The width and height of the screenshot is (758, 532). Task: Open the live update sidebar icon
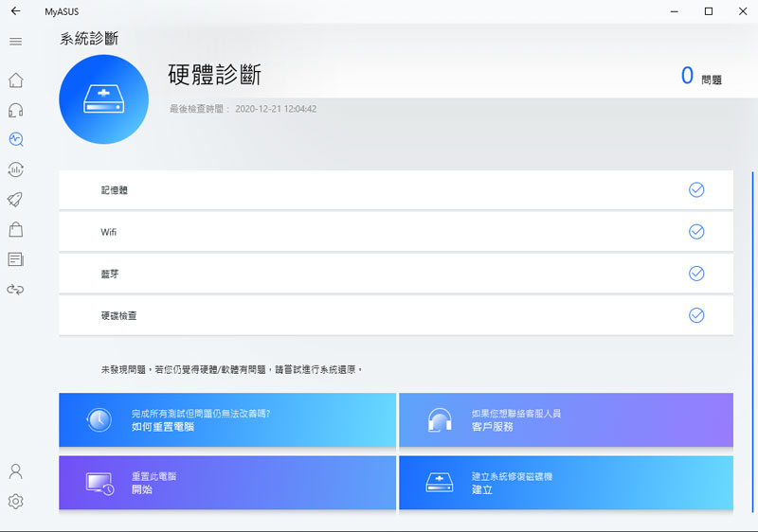16,169
